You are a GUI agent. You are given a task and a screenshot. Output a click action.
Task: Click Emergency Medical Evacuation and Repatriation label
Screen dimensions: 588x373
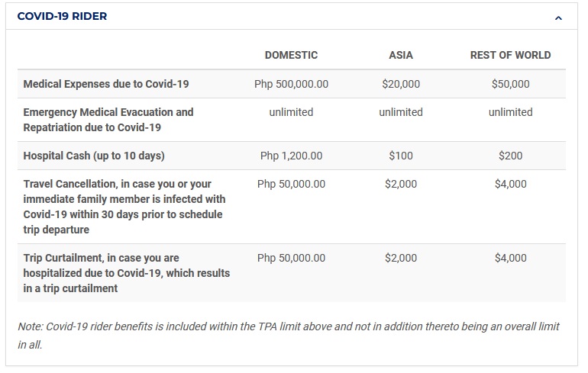pos(108,120)
